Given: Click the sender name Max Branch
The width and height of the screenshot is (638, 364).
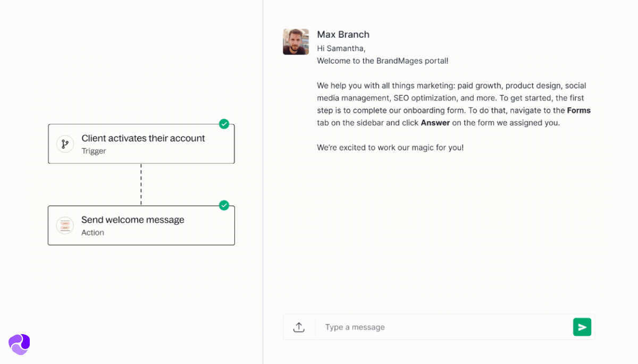Looking at the screenshot, I should [343, 34].
